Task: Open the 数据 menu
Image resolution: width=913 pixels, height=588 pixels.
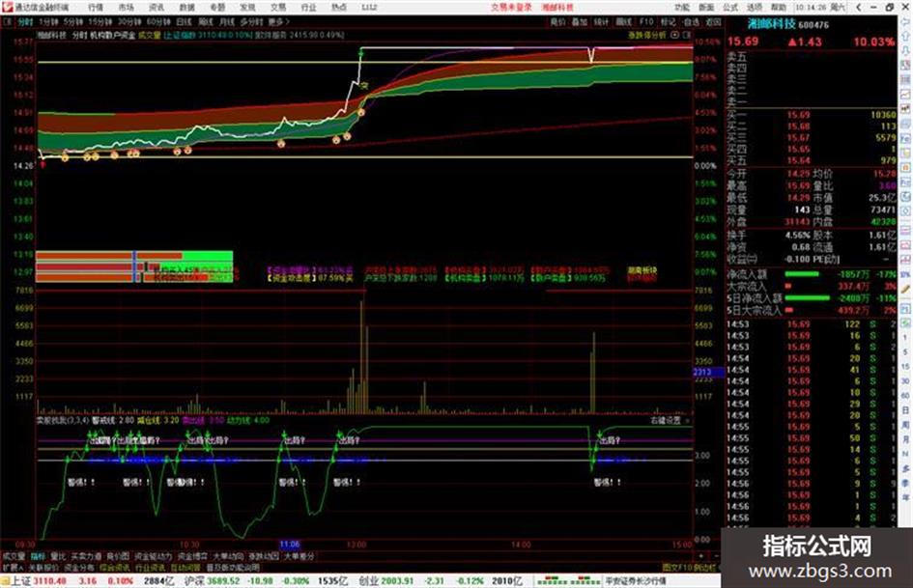Action: tap(186, 7)
